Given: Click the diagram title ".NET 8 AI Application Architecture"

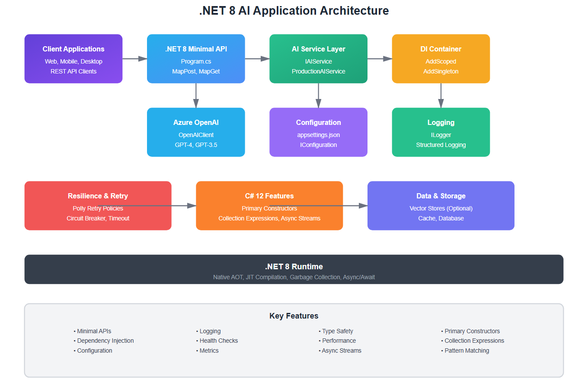Looking at the screenshot, I should click(294, 11).
